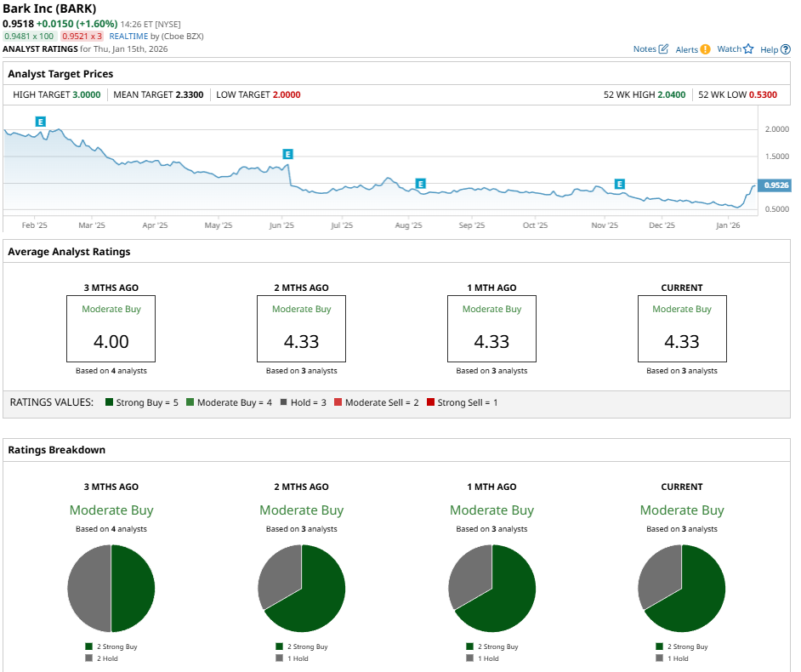Click the earnings marker near Nov '25

tap(619, 185)
